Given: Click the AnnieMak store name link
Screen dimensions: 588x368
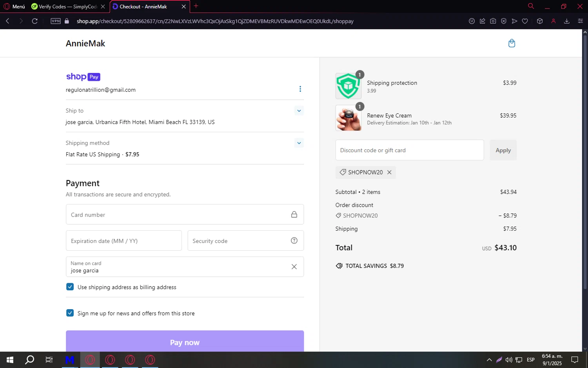Looking at the screenshot, I should [85, 44].
